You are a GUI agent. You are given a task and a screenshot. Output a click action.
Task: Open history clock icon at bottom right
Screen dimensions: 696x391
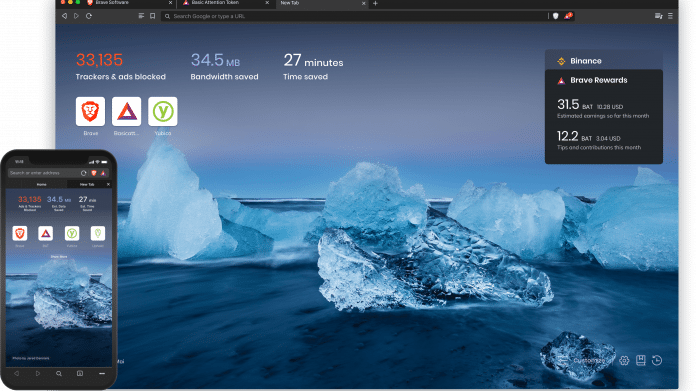click(657, 360)
